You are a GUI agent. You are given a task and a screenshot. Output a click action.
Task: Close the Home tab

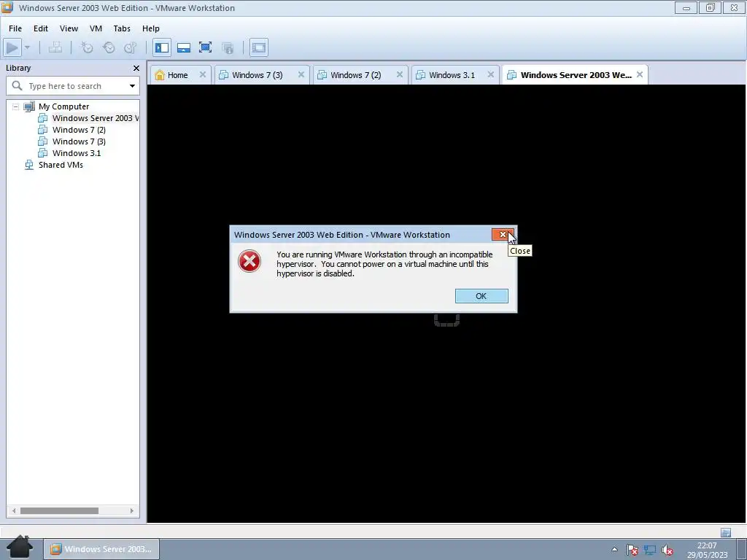pos(203,75)
